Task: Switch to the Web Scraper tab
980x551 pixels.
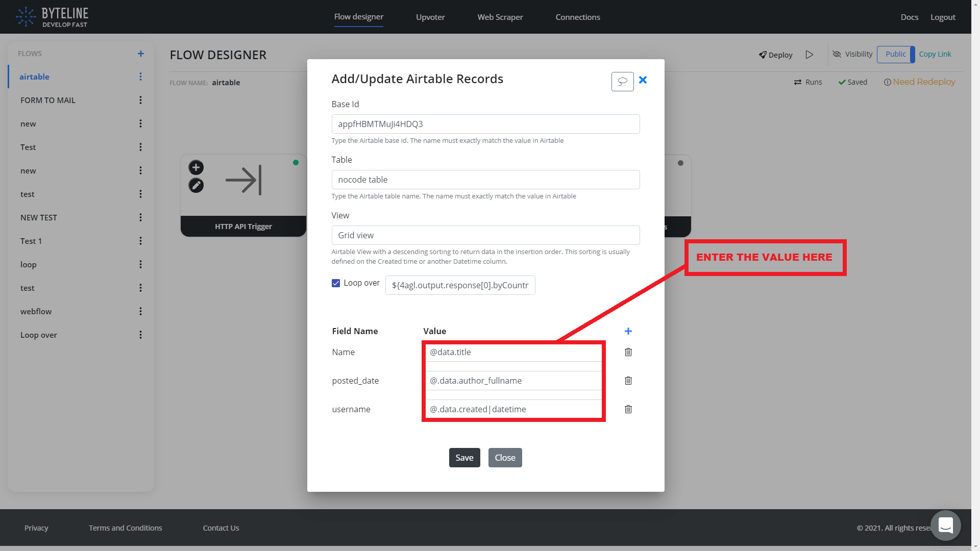Action: (500, 17)
